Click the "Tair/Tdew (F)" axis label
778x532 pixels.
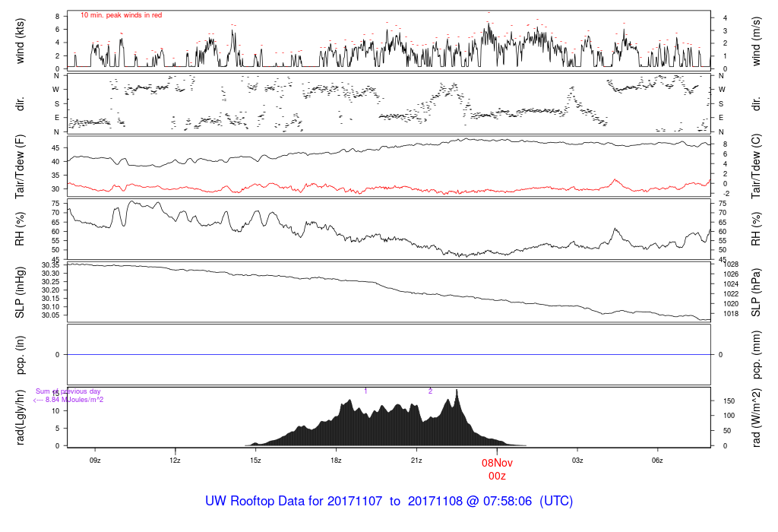[x=20, y=166]
